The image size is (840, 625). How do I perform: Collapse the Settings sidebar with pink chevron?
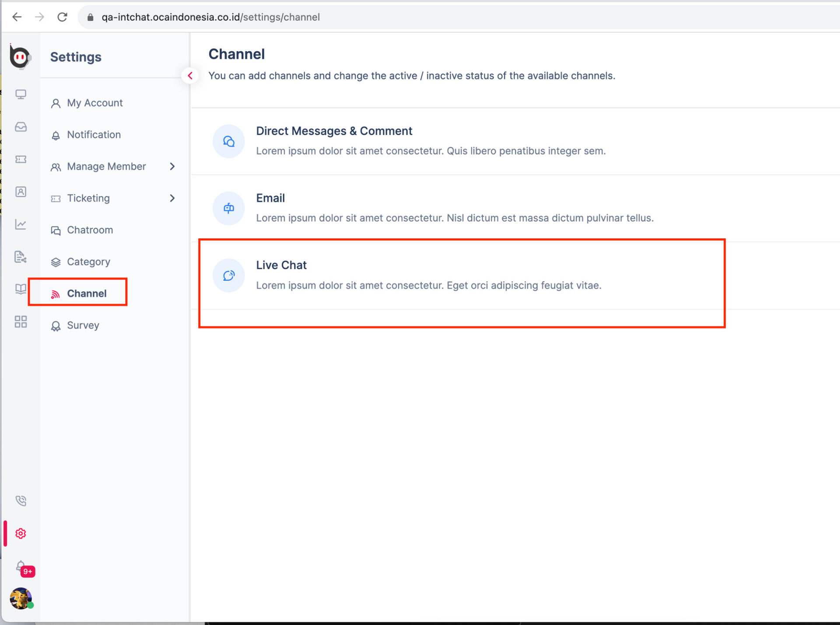tap(190, 76)
